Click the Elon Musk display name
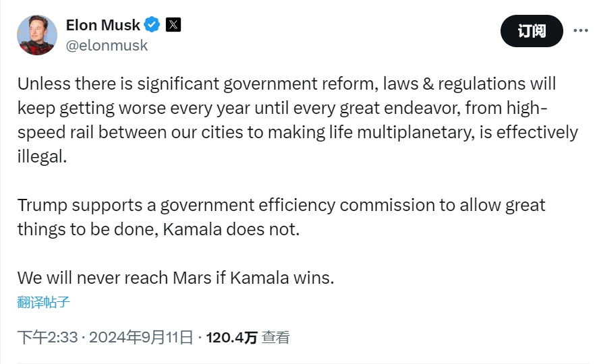 click(x=103, y=25)
